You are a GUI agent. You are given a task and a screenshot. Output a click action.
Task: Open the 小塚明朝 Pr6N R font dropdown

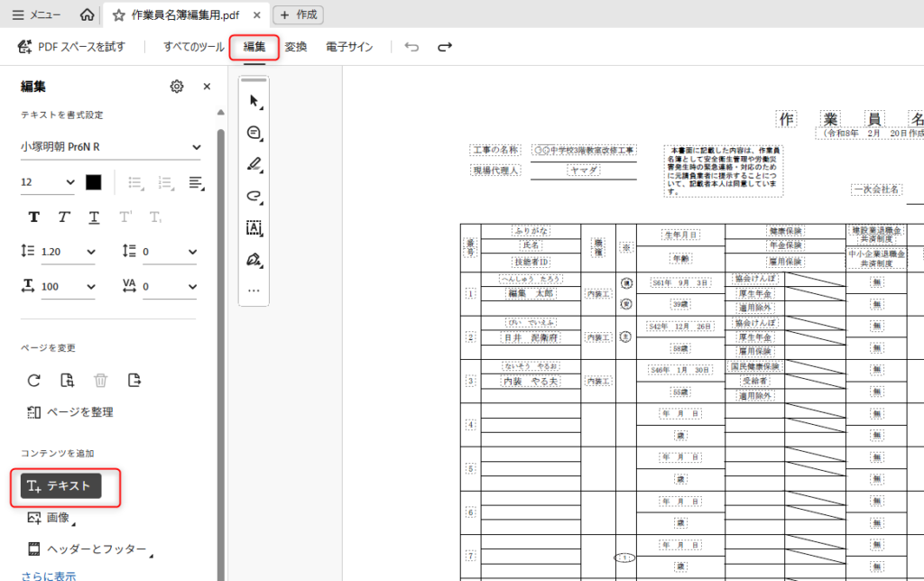coord(110,147)
